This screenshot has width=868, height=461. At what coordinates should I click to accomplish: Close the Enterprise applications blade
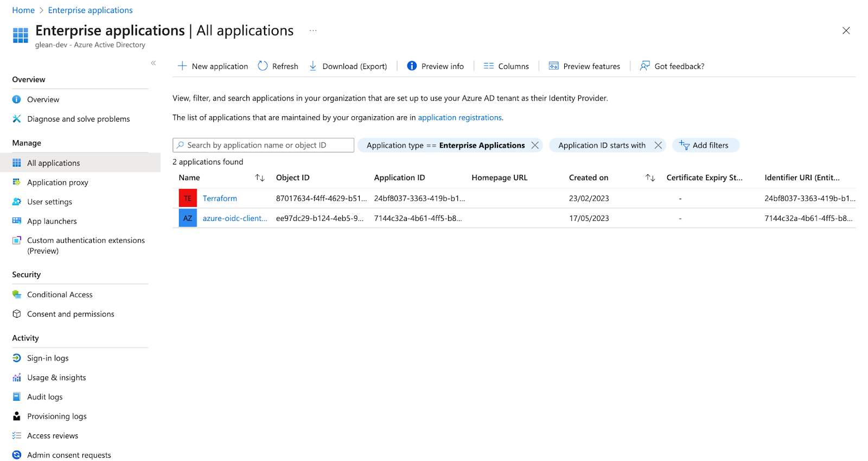click(x=846, y=30)
